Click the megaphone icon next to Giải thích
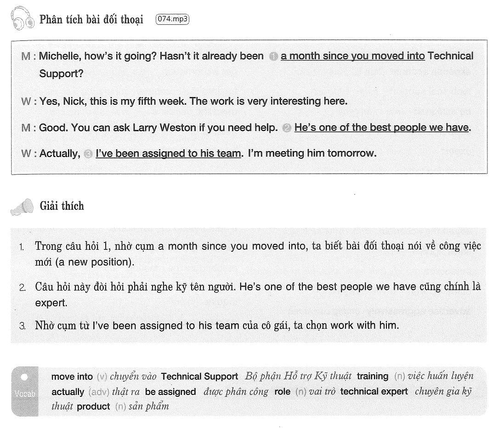The image size is (504, 428). click(x=22, y=207)
